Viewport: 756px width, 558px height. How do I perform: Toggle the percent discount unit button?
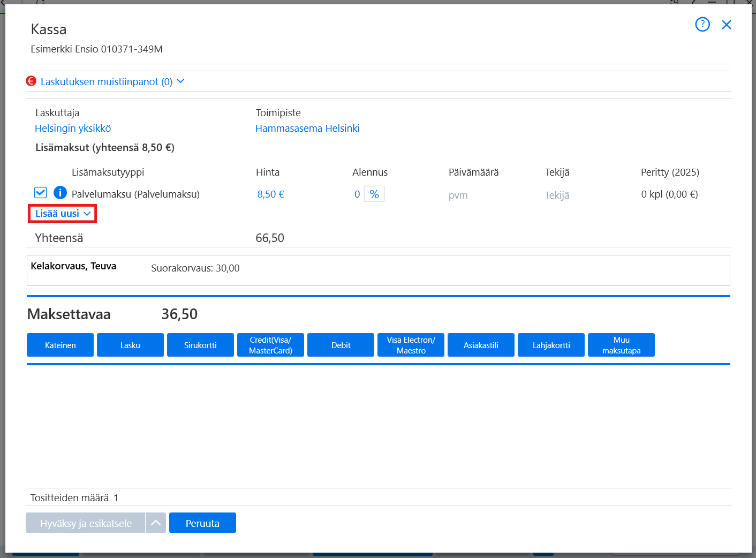click(374, 194)
